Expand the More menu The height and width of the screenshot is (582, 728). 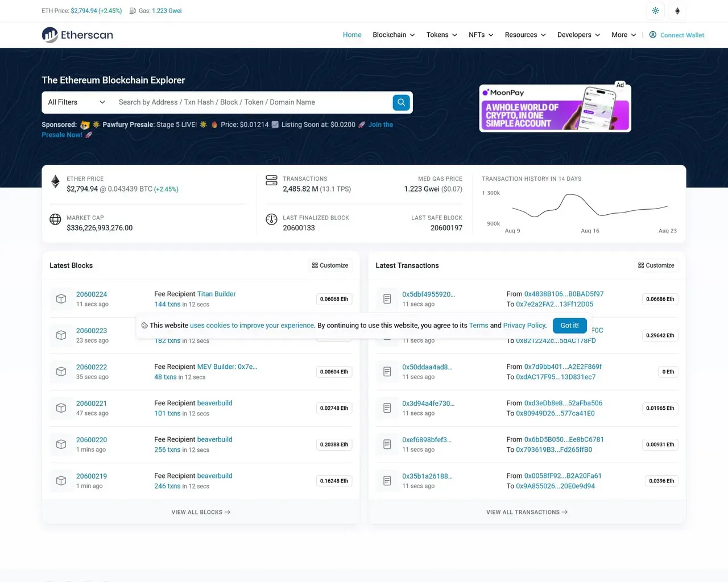point(624,35)
